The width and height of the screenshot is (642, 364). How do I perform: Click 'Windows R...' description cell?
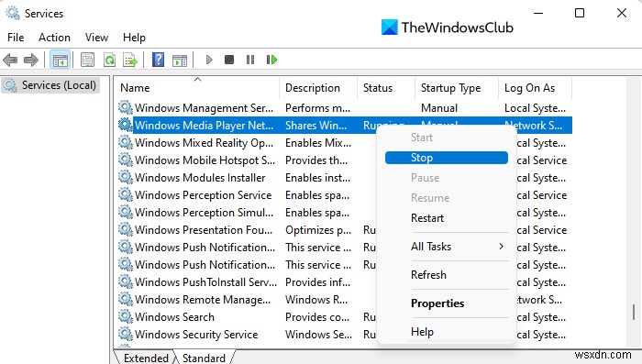316,299
